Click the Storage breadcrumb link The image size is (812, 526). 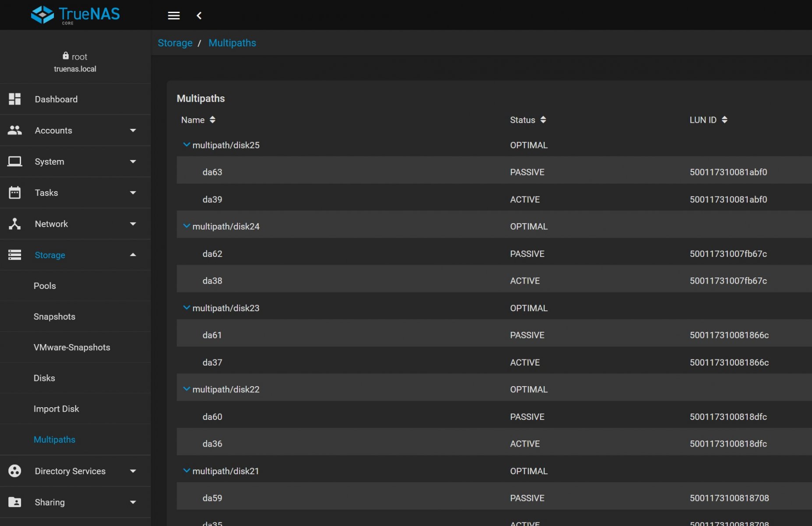175,43
